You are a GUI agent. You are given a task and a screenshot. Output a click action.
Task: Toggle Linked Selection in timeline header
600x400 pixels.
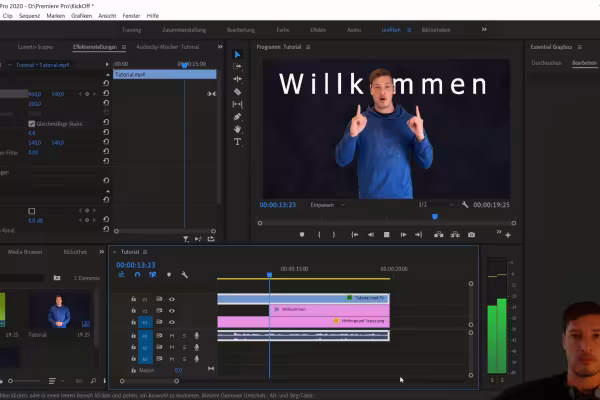pos(152,274)
